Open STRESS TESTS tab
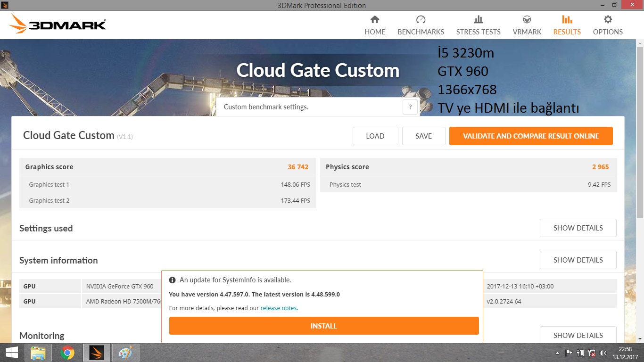 478,25
